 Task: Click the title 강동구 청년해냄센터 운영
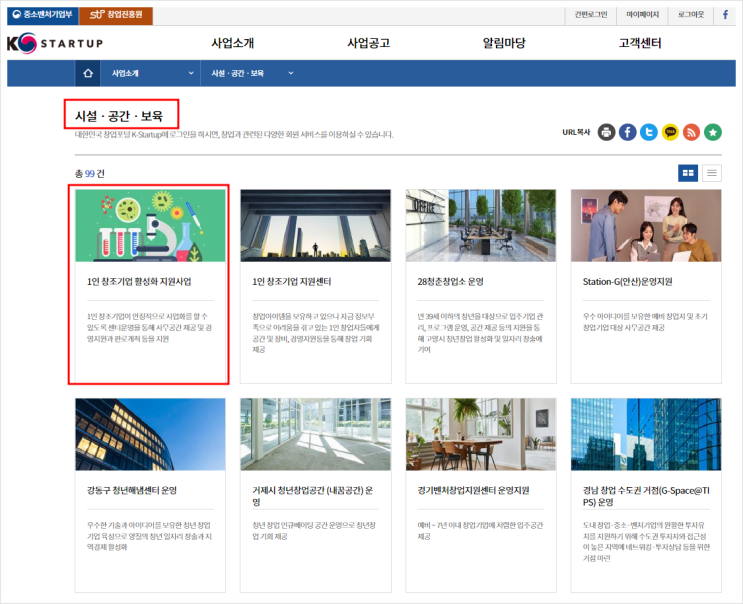[132, 491]
